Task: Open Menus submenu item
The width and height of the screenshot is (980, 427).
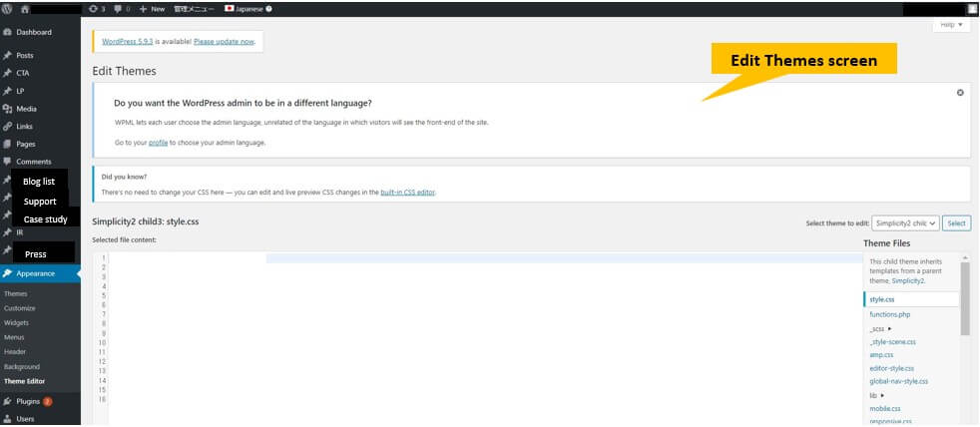Action: point(14,337)
